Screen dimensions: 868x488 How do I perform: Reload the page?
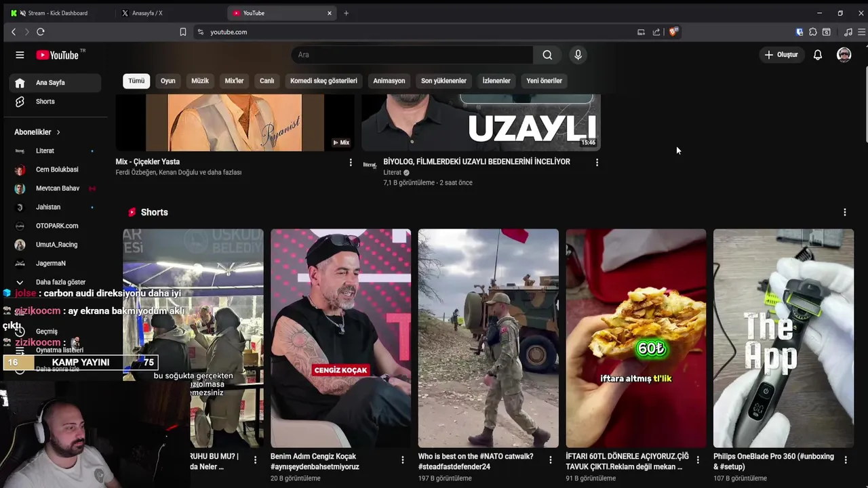[41, 32]
